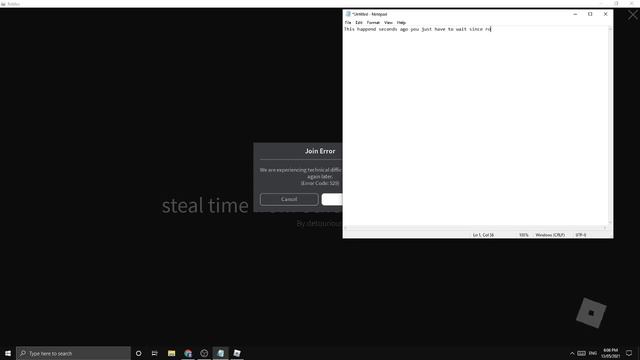Open the touch keyboard tray icon
The image size is (640, 360).
coord(581,353)
